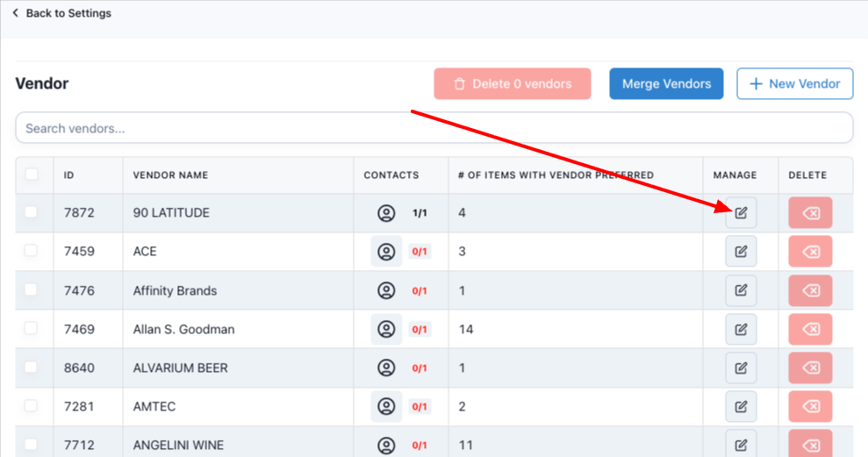This screenshot has width=868, height=457.
Task: Open contacts icon for AMTEC
Action: pyautogui.click(x=386, y=406)
